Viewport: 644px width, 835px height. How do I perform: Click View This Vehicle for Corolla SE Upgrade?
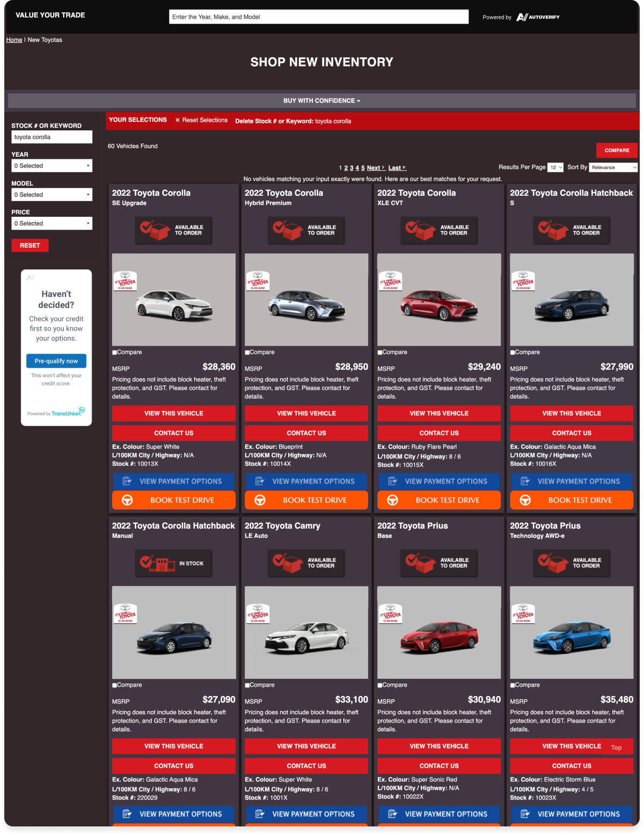pyautogui.click(x=174, y=413)
